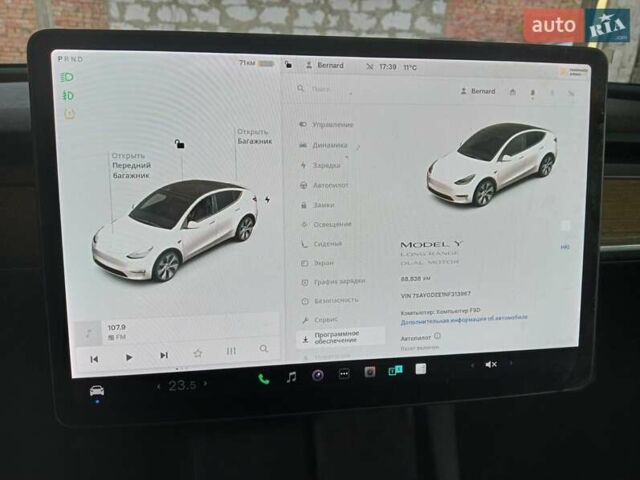Open the dashcam viewer app icon
This screenshot has height=480, width=640.
point(370,372)
